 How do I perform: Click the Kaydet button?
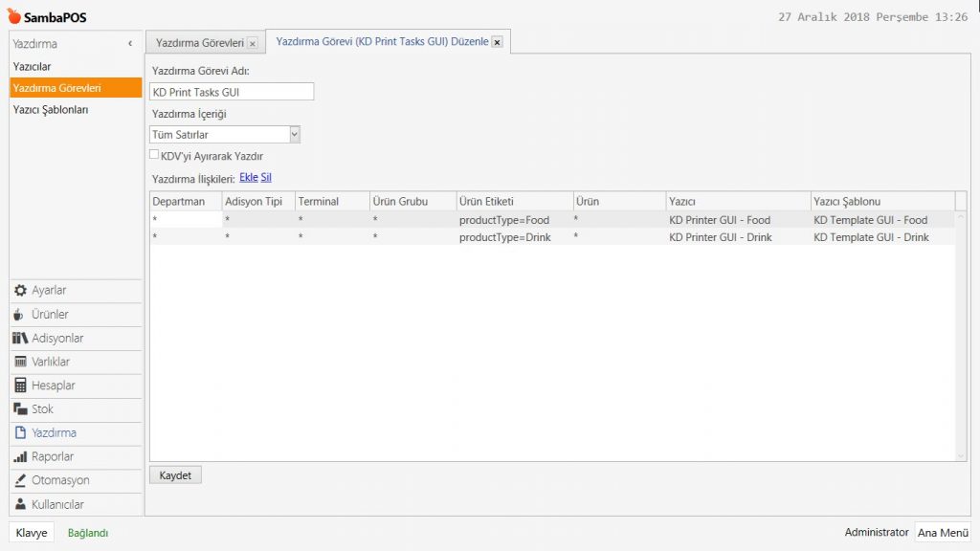[x=175, y=475]
